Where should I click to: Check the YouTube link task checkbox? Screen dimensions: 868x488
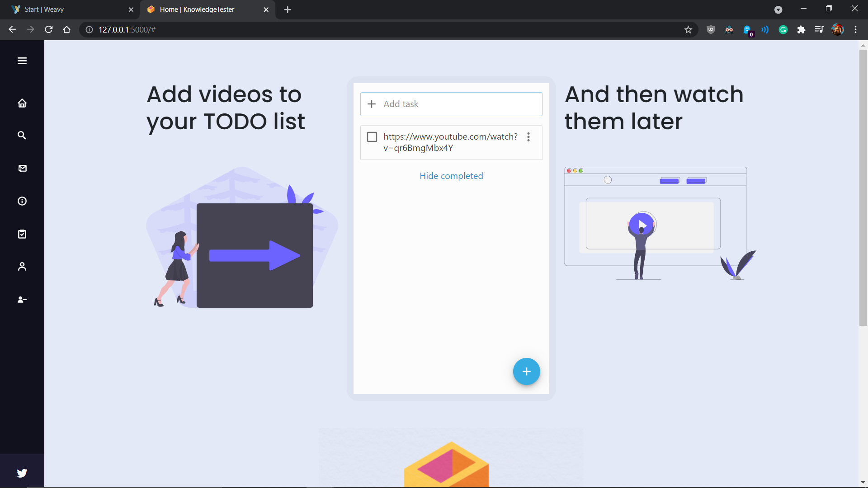(x=372, y=137)
